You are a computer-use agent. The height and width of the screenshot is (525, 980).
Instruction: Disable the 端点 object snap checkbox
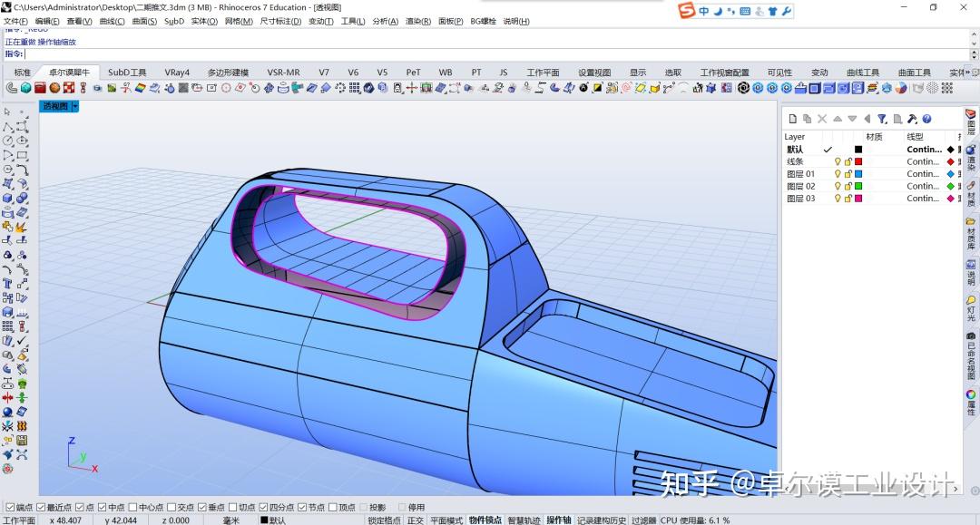tap(12, 507)
